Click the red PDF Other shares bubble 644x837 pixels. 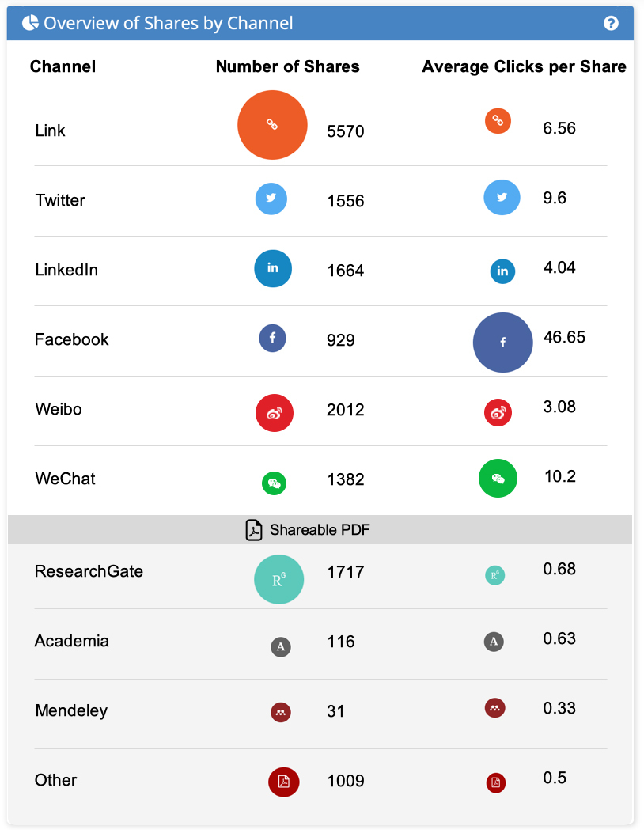283,782
